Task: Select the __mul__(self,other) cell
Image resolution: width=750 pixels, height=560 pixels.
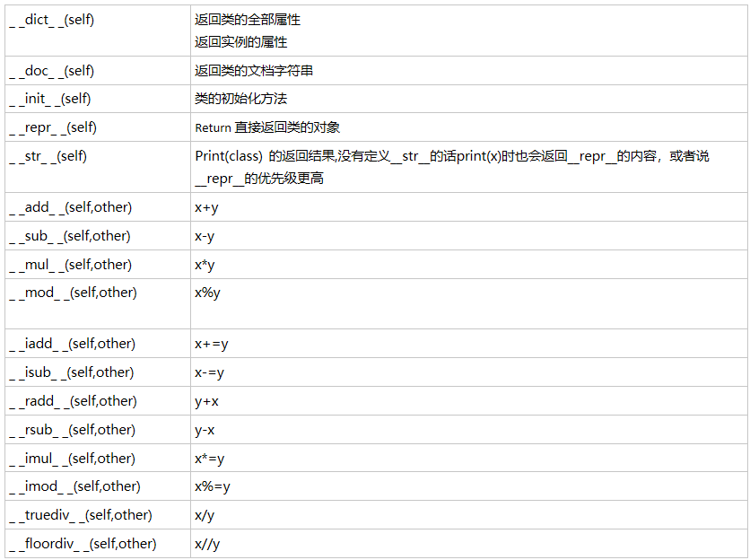Action: [70, 265]
